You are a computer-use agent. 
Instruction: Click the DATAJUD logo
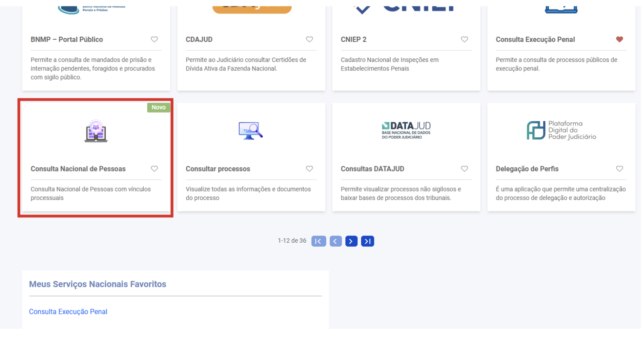pyautogui.click(x=406, y=128)
